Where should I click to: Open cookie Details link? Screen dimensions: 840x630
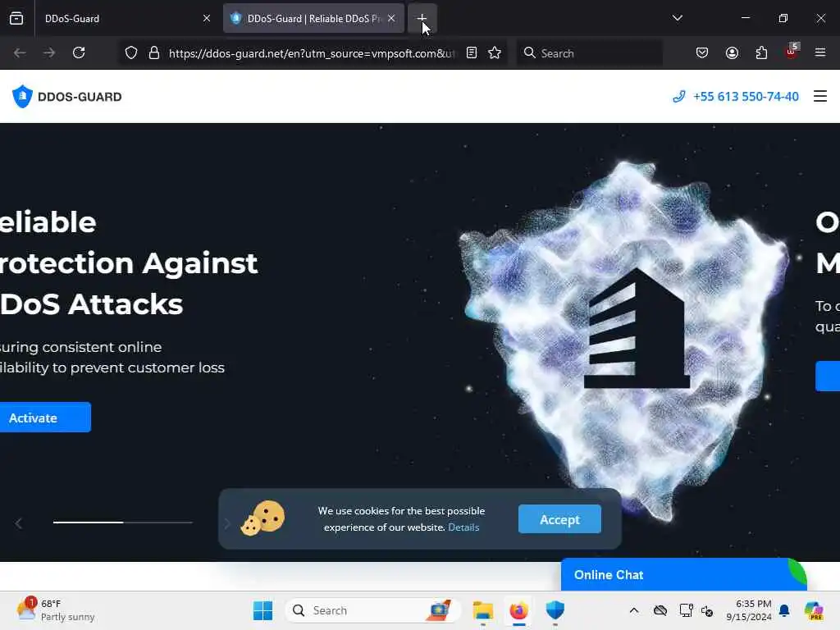(463, 527)
